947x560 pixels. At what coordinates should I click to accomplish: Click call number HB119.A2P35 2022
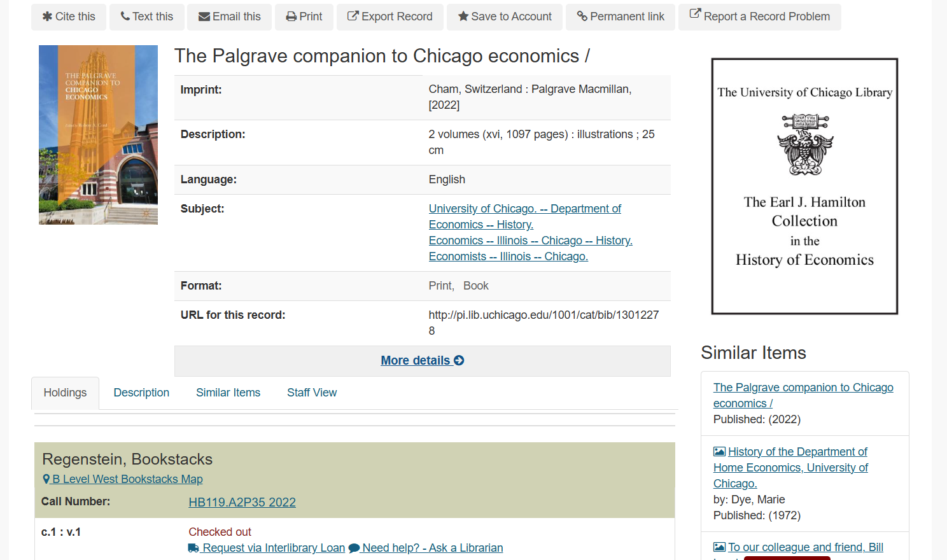point(242,502)
